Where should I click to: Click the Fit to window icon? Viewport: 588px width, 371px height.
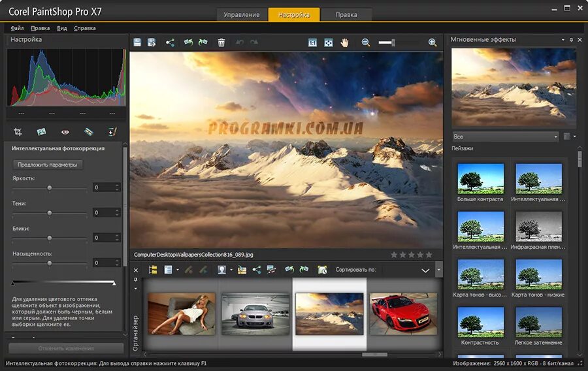pyautogui.click(x=328, y=42)
